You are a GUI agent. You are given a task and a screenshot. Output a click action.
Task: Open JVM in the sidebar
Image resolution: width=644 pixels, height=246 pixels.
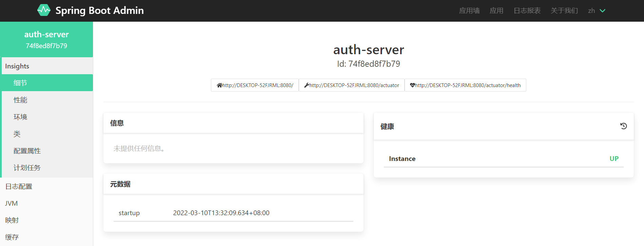point(46,203)
